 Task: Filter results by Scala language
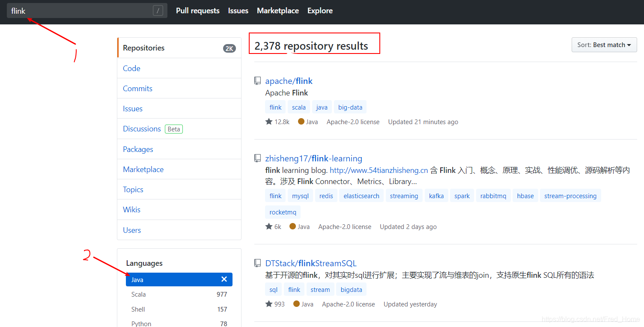(x=179, y=294)
